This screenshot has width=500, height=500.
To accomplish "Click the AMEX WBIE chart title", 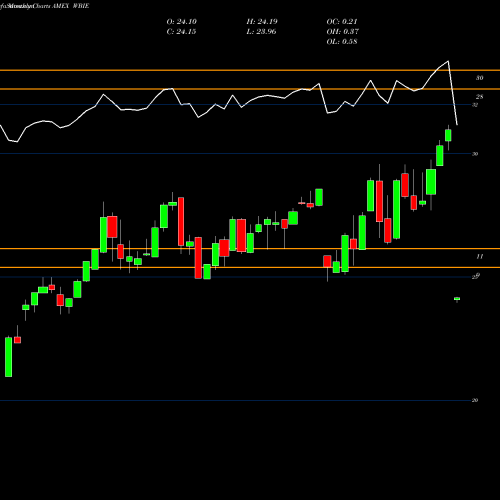I will pyautogui.click(x=71, y=6).
